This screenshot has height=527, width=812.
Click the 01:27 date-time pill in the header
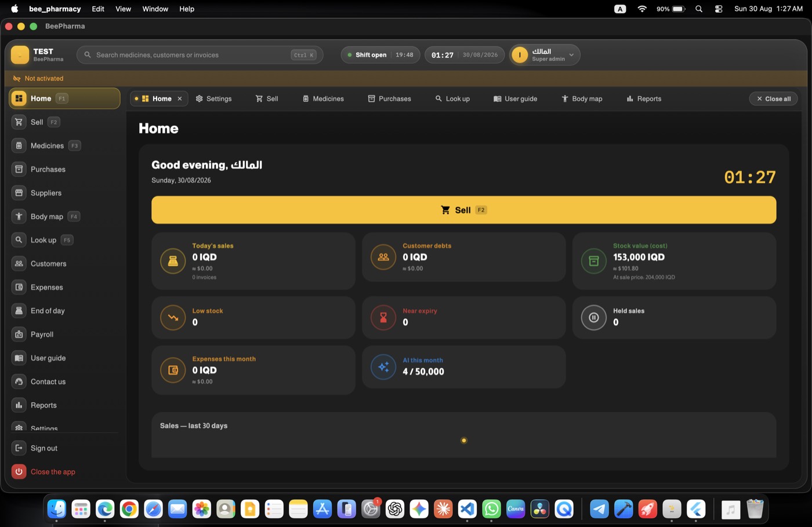(465, 55)
